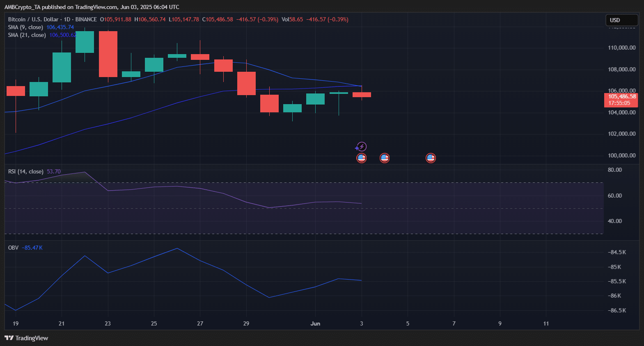Click the green candle on May 25
The width and height of the screenshot is (644, 346).
click(154, 65)
